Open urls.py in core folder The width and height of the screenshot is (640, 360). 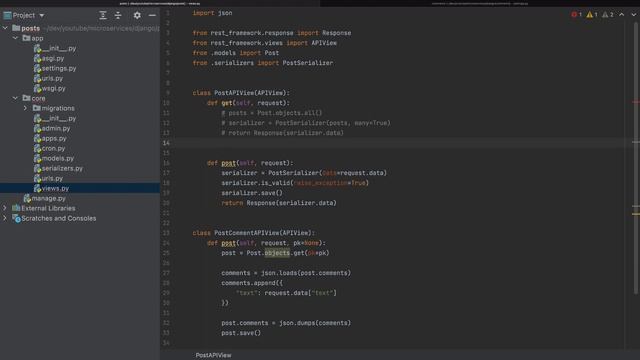click(48, 178)
